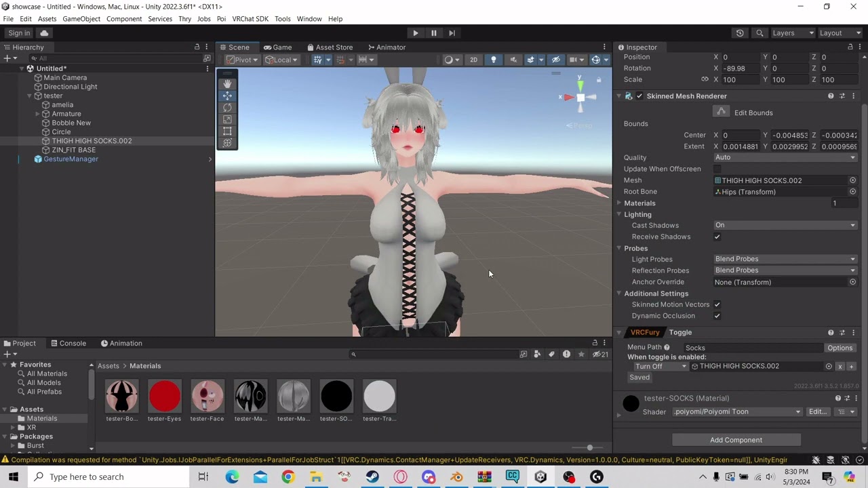Select the View hand tool in scene
Image resolution: width=868 pixels, height=488 pixels.
(x=227, y=83)
